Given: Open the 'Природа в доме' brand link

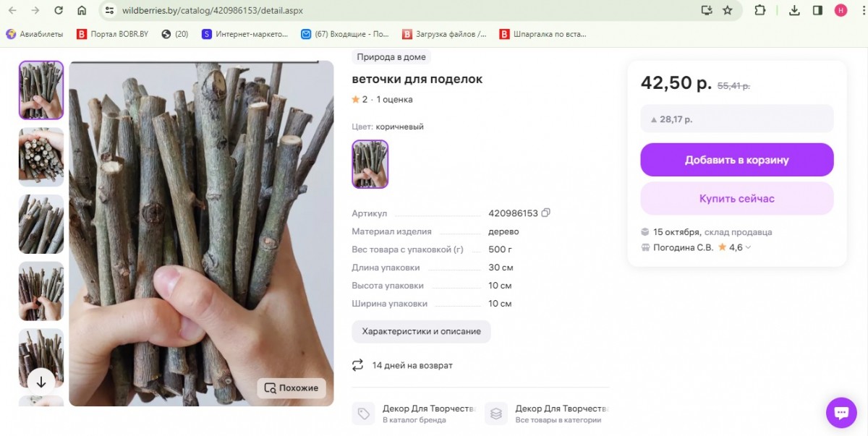Looking at the screenshot, I should tap(391, 57).
